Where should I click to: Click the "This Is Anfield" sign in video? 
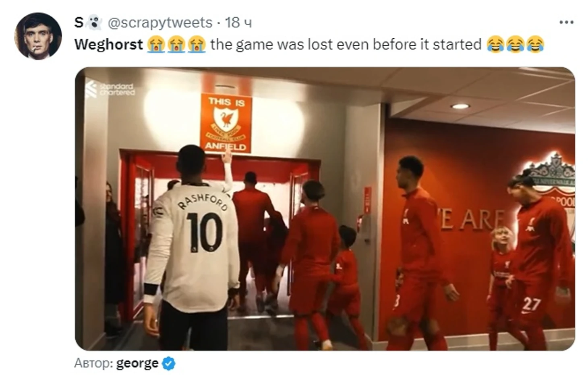tap(226, 124)
